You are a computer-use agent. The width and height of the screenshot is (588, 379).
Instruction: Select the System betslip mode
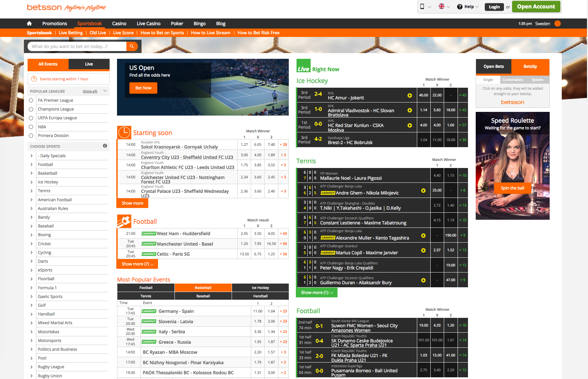[537, 80]
